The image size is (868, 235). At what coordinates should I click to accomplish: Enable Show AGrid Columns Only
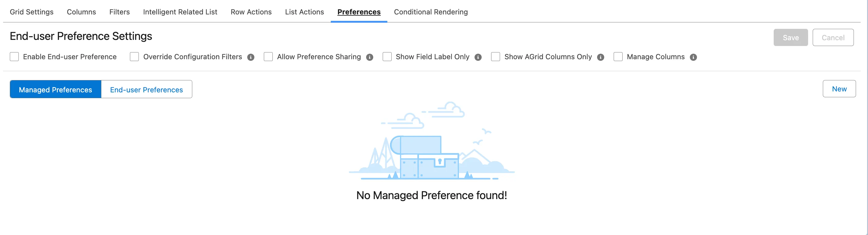(x=495, y=57)
